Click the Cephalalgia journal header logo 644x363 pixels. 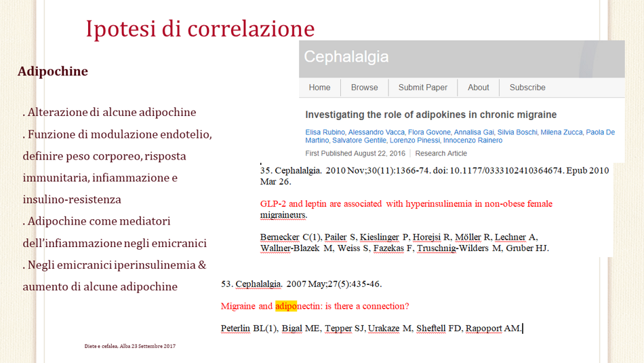[346, 57]
